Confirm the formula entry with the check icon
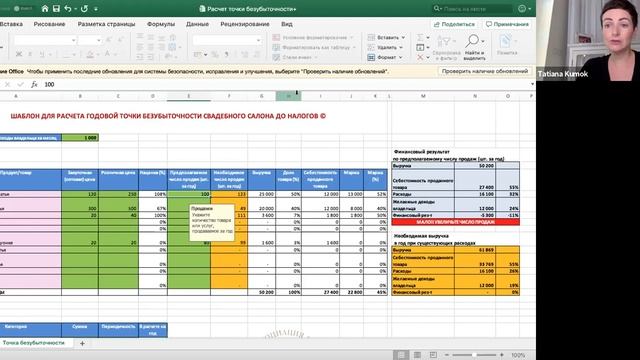The image size is (640, 360). click(20, 84)
